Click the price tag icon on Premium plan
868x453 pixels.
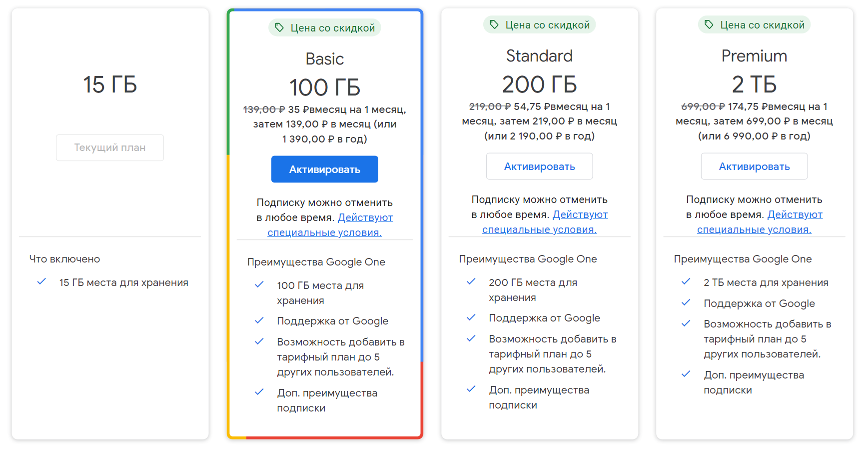coord(709,24)
